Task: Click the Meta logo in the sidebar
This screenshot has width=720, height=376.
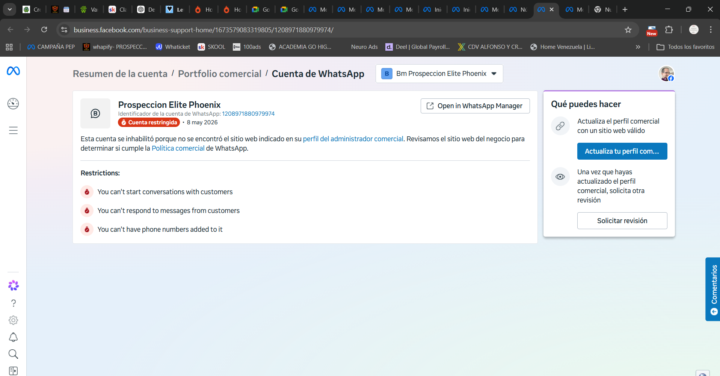Action: tap(13, 71)
